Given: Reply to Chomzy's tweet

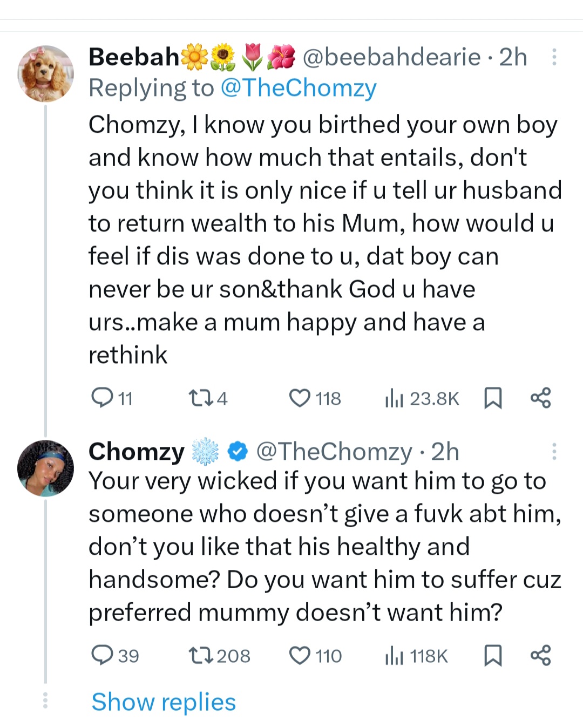Looking at the screenshot, I should point(102,655).
